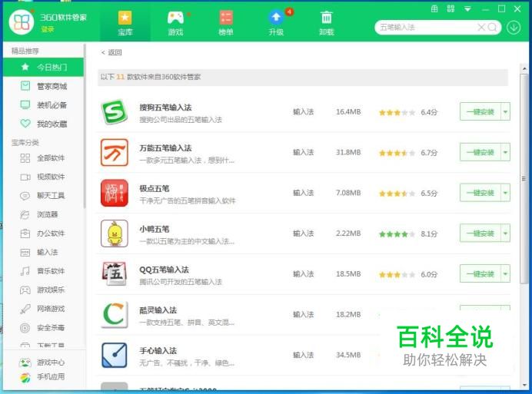532x394 pixels.
Task: Open 管家商城 in sidebar
Action: tap(43, 86)
